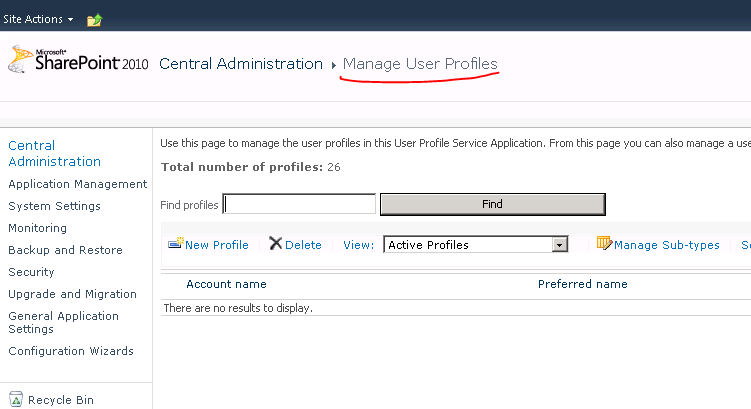Click the Find button

pyautogui.click(x=492, y=204)
